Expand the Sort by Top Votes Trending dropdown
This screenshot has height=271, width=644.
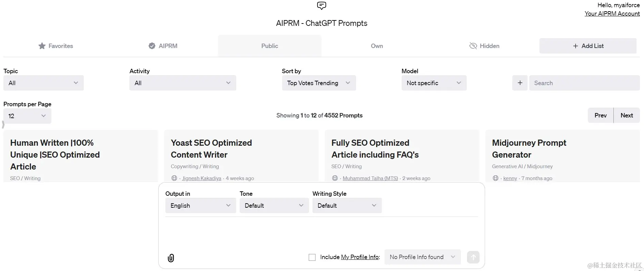point(319,83)
